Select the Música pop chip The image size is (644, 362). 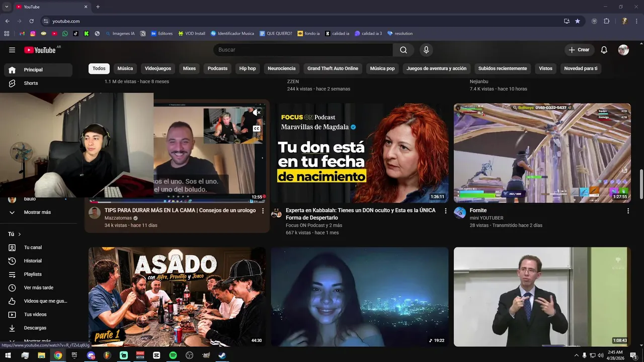point(382,68)
